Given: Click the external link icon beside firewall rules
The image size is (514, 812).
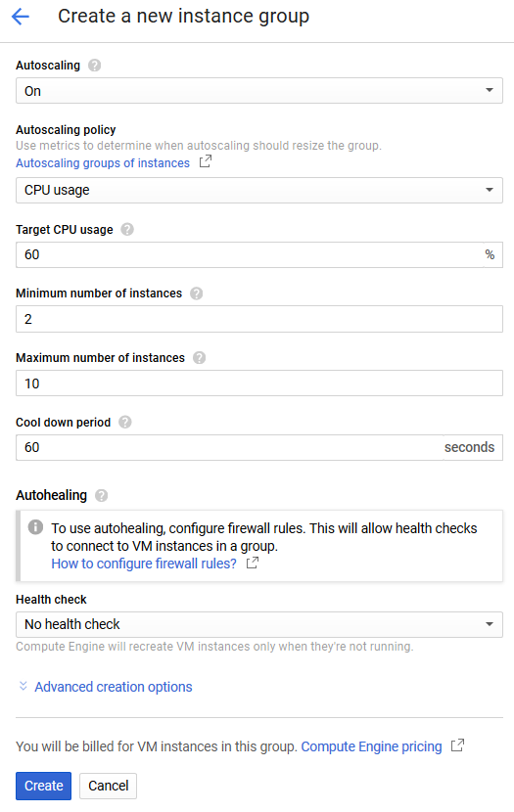Looking at the screenshot, I should (x=253, y=563).
